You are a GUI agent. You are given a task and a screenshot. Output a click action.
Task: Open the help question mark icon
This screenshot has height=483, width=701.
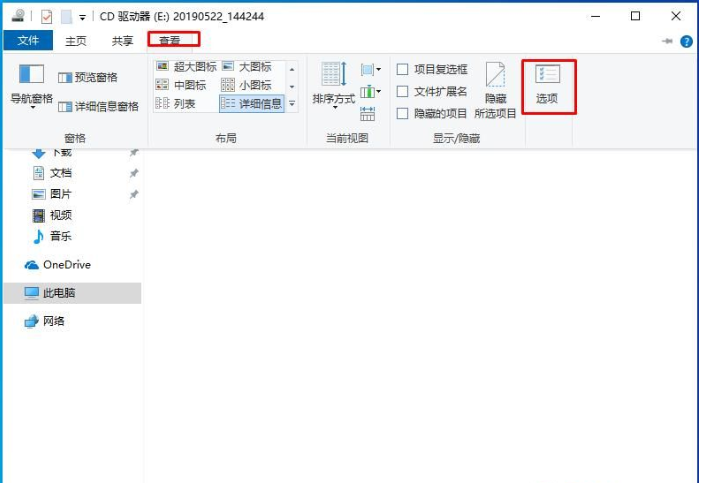coord(687,41)
